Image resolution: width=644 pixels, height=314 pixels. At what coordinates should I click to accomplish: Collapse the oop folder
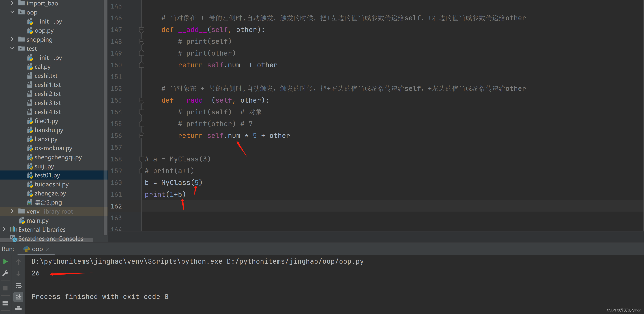(12, 12)
